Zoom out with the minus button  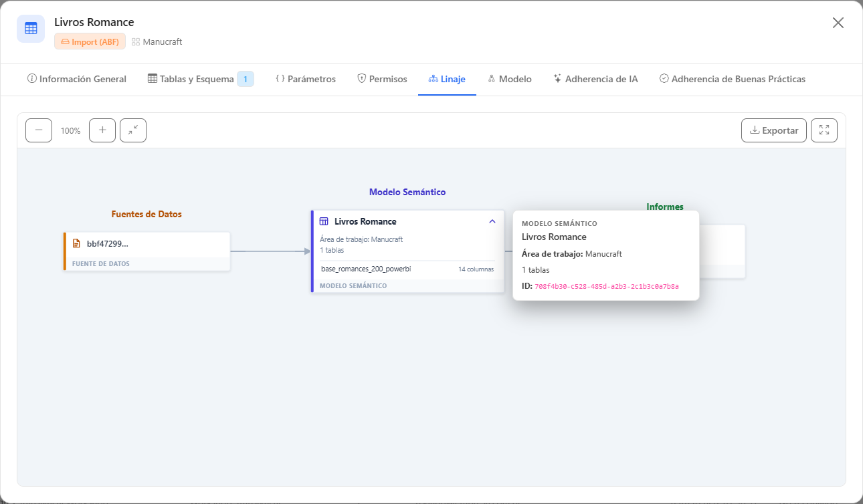pos(39,130)
